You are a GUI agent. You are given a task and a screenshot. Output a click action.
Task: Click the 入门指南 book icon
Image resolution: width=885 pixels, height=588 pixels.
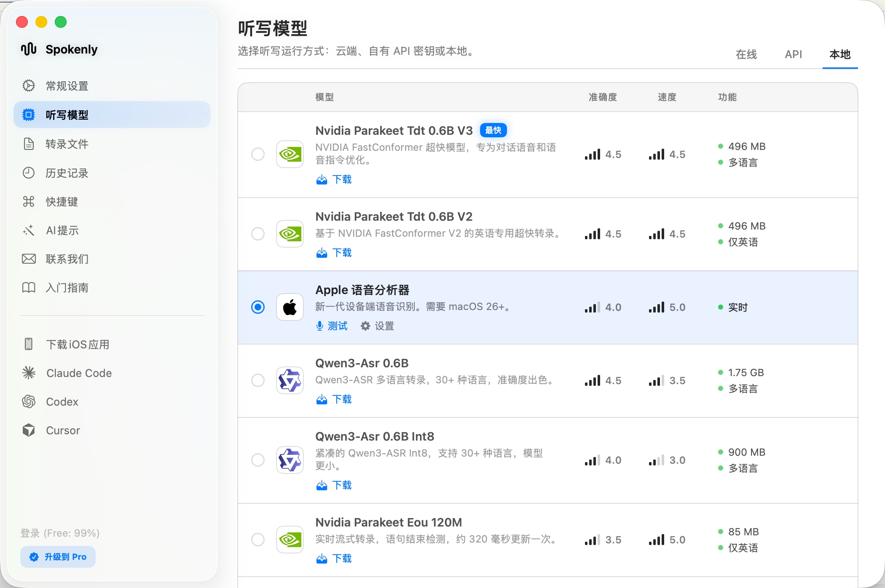[29, 288]
